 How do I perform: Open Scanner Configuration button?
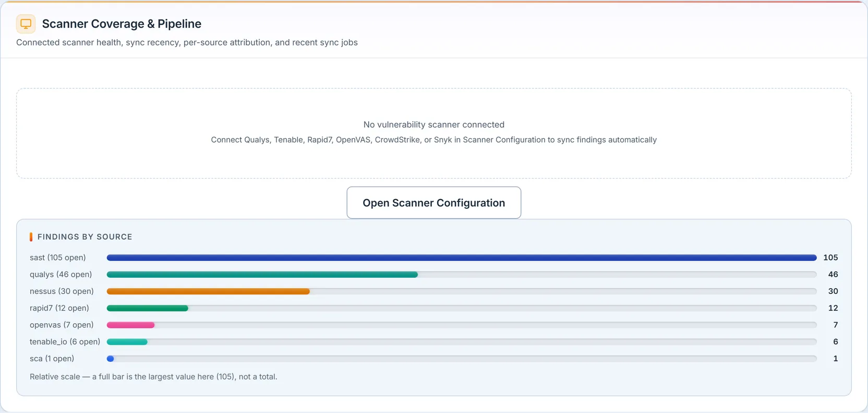tap(433, 203)
